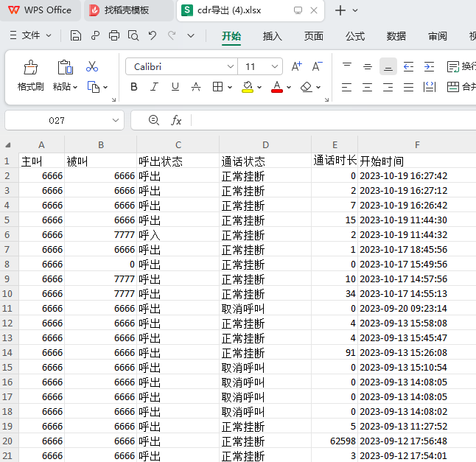Click the Undo arrow icon

[153, 35]
